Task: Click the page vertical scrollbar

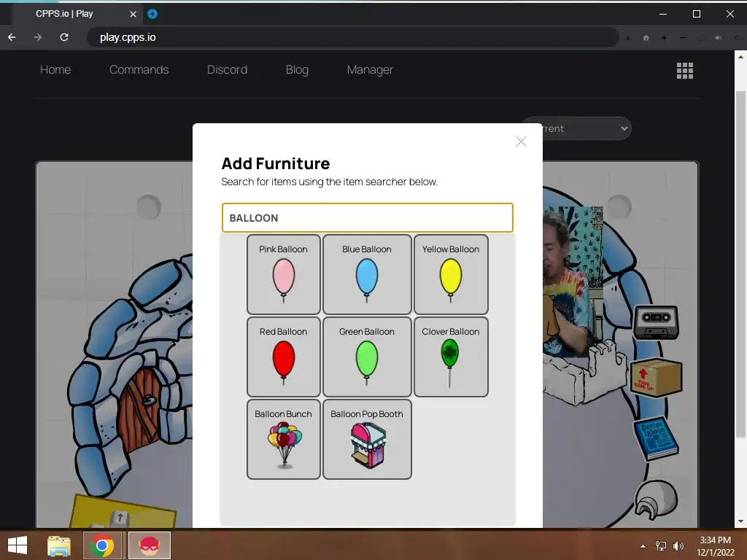Action: click(740, 264)
